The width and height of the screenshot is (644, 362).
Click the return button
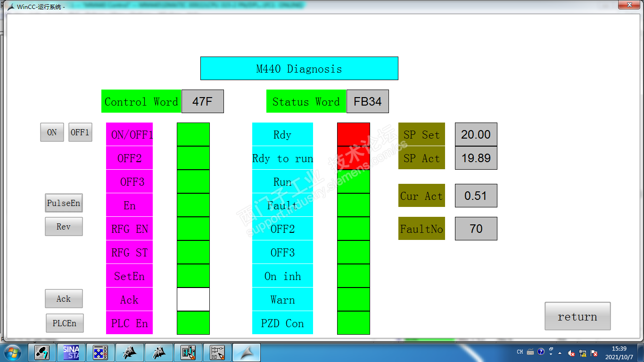point(578,316)
